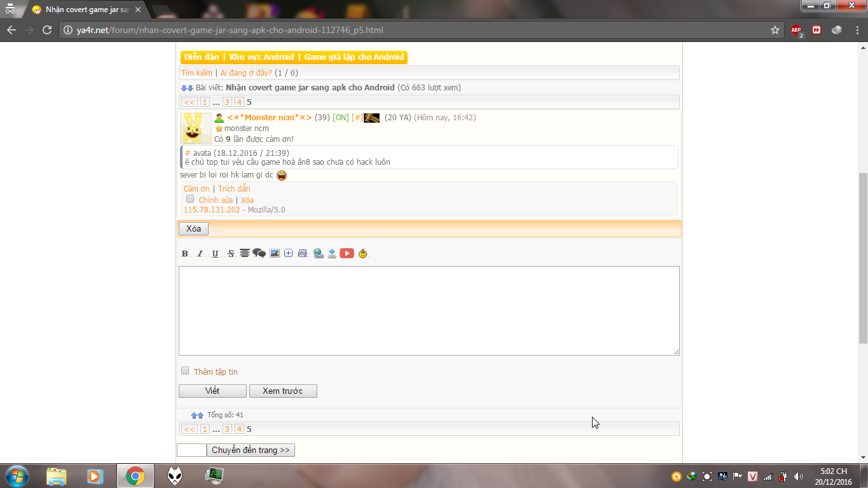Insert a quote with the speech bubbles icon
This screenshot has width=868, height=488.
(259, 253)
